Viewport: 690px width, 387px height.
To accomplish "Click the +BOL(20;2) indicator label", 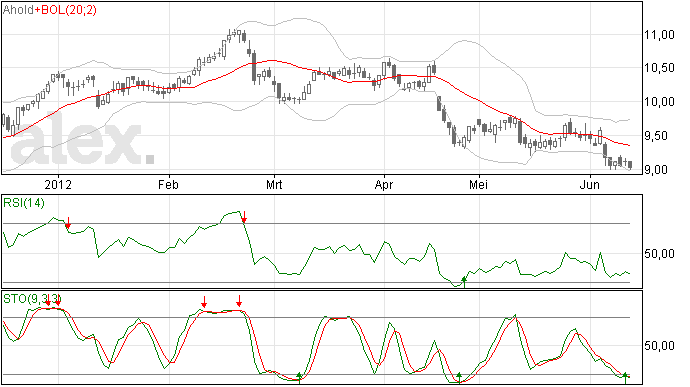I will [66, 10].
